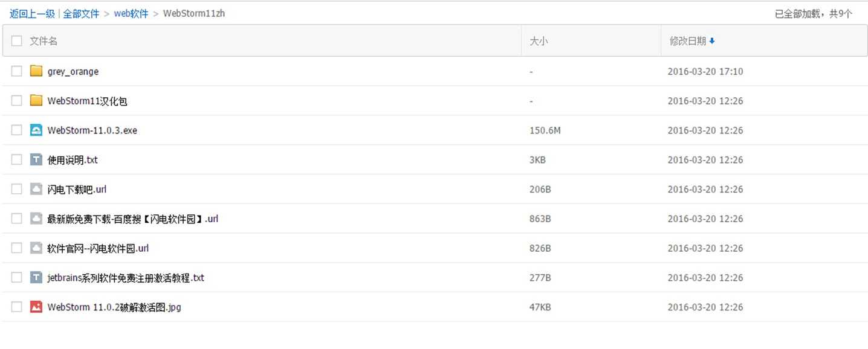868x349 pixels.
Task: Click the 返回上一级 link
Action: [x=32, y=13]
